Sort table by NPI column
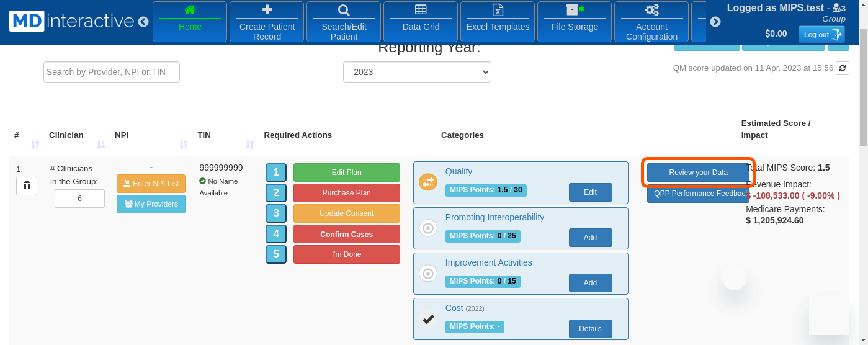Viewport: 868px width, 345px height. point(183,145)
